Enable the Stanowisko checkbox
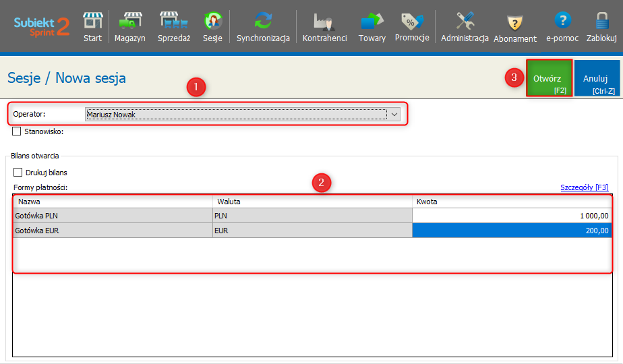Screen dimensions: 623x364 pyautogui.click(x=17, y=131)
